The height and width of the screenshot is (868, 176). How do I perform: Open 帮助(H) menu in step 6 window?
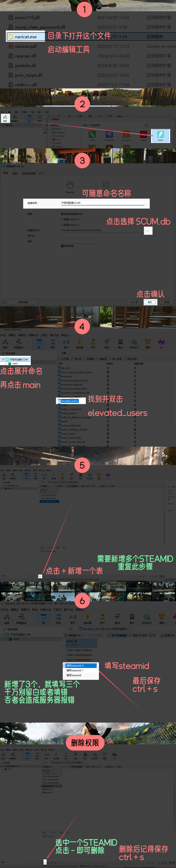pyautogui.click(x=80, y=610)
